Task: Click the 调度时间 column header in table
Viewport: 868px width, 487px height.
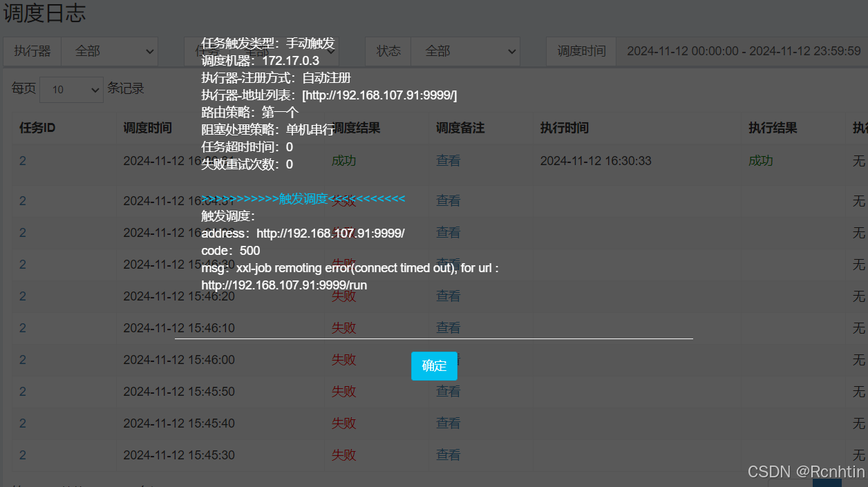Action: tap(148, 128)
